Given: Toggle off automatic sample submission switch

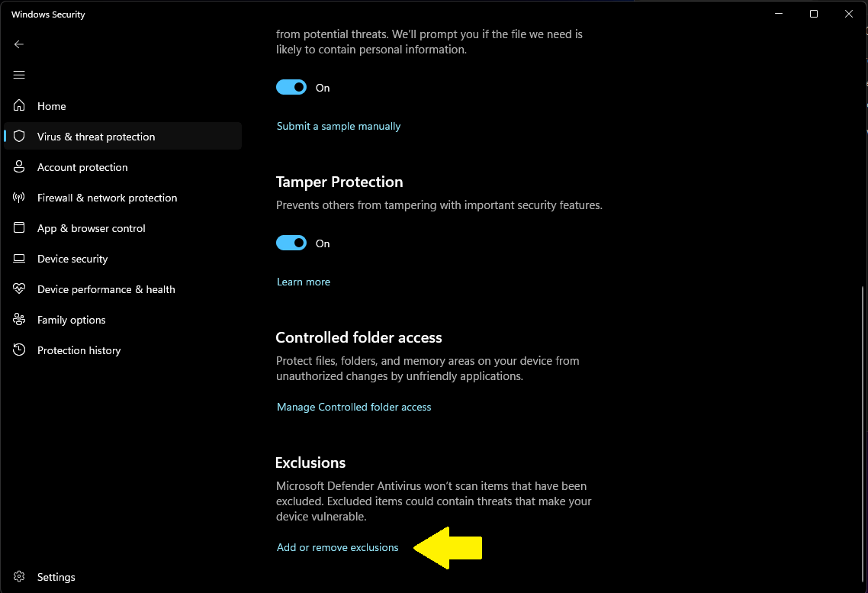Looking at the screenshot, I should [291, 88].
